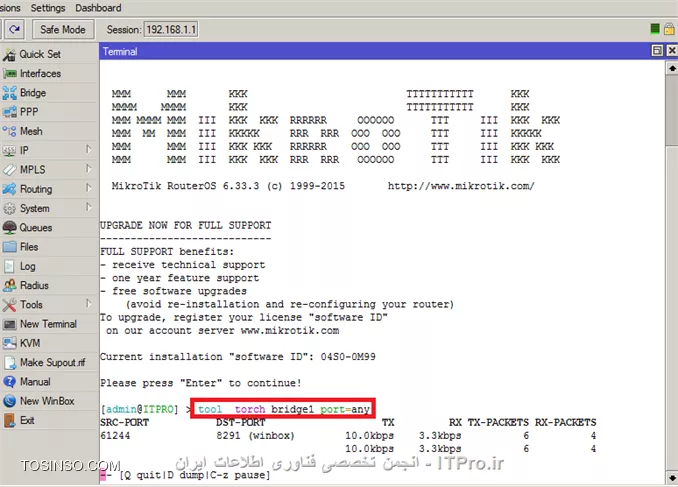Click the System gear icon

pos(10,208)
